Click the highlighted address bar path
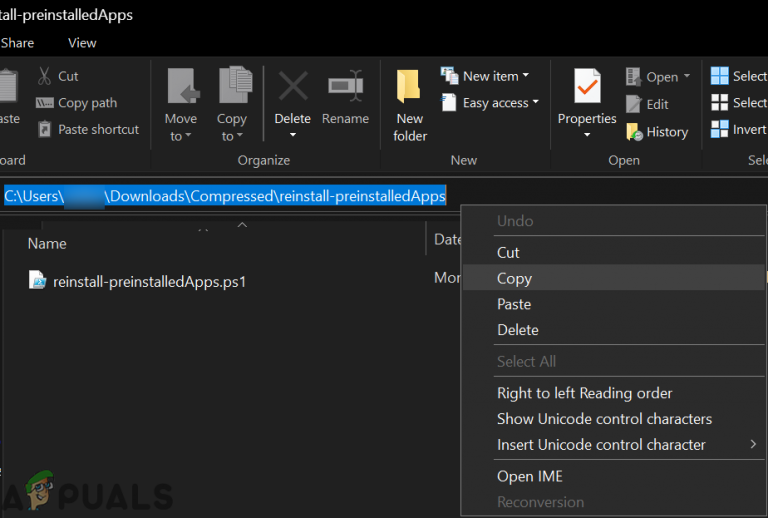 (x=225, y=196)
